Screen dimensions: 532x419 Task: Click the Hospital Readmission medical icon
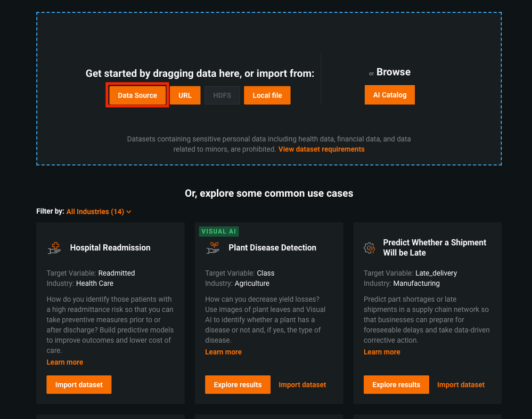point(54,247)
